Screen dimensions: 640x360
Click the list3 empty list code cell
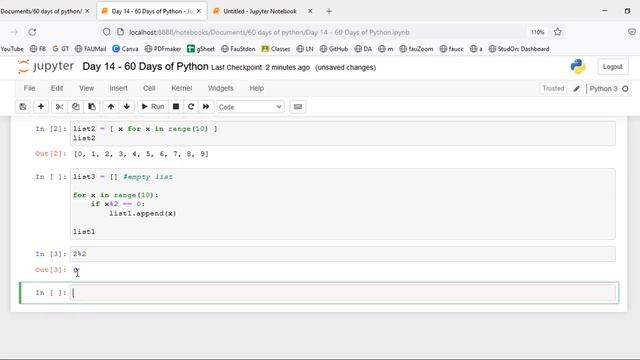tap(343, 204)
